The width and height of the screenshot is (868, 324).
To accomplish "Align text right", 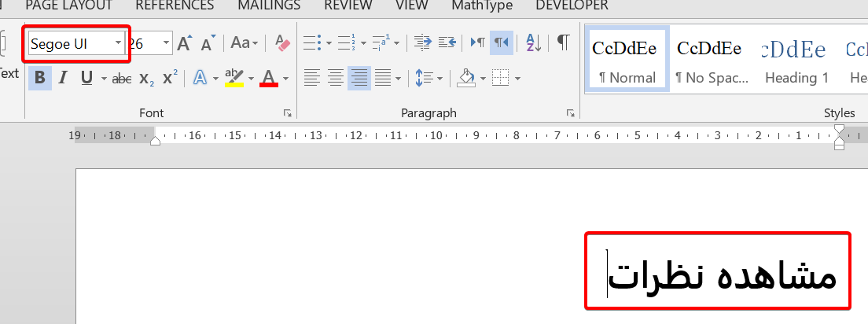I will pyautogui.click(x=359, y=78).
